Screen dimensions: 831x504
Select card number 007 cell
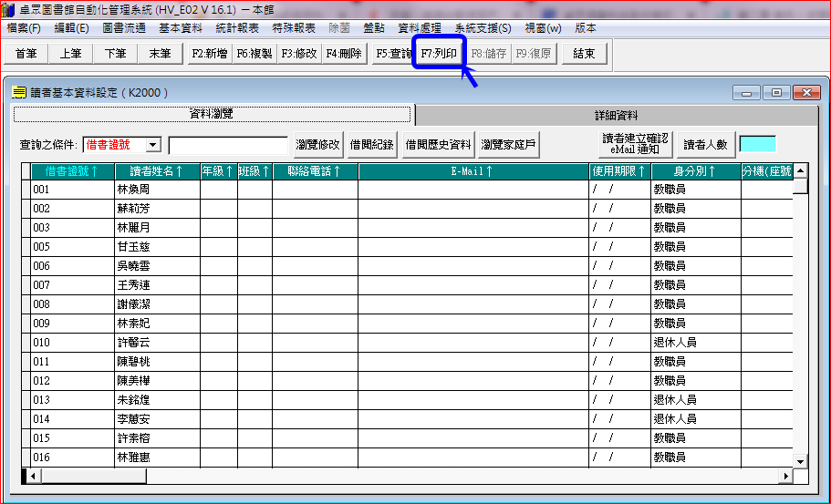(73, 285)
